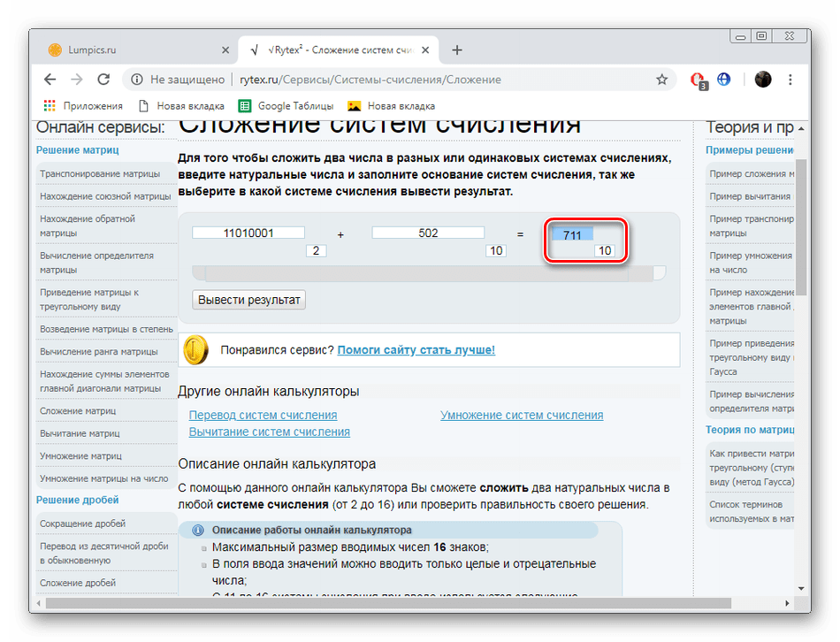840x642 pixels.
Task: Click the second number's base field 10
Action: click(x=496, y=250)
